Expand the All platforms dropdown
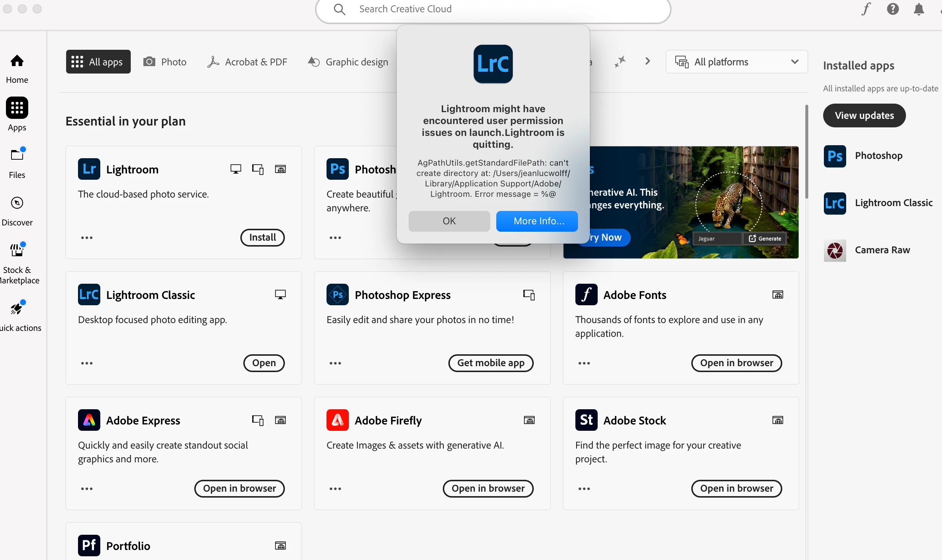 pyautogui.click(x=736, y=62)
